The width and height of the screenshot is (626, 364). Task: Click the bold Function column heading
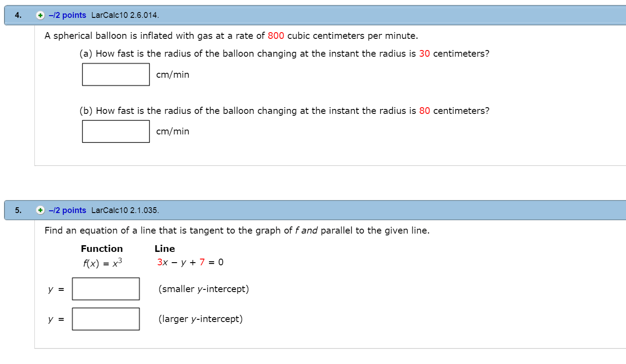pyautogui.click(x=102, y=249)
